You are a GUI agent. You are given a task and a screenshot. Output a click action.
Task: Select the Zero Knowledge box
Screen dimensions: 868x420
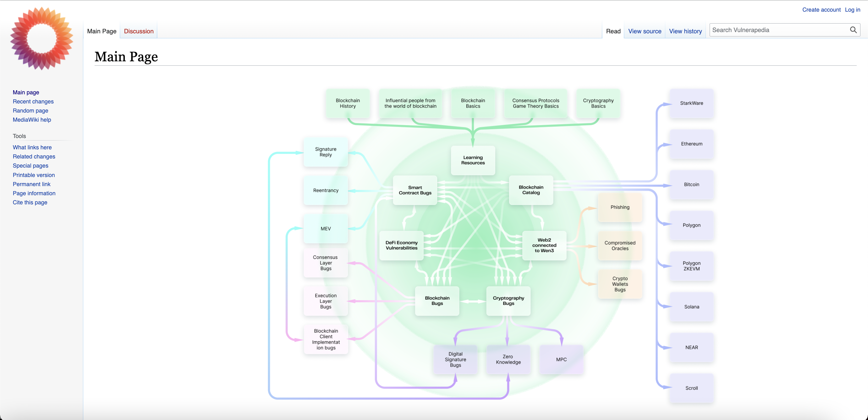(x=508, y=359)
